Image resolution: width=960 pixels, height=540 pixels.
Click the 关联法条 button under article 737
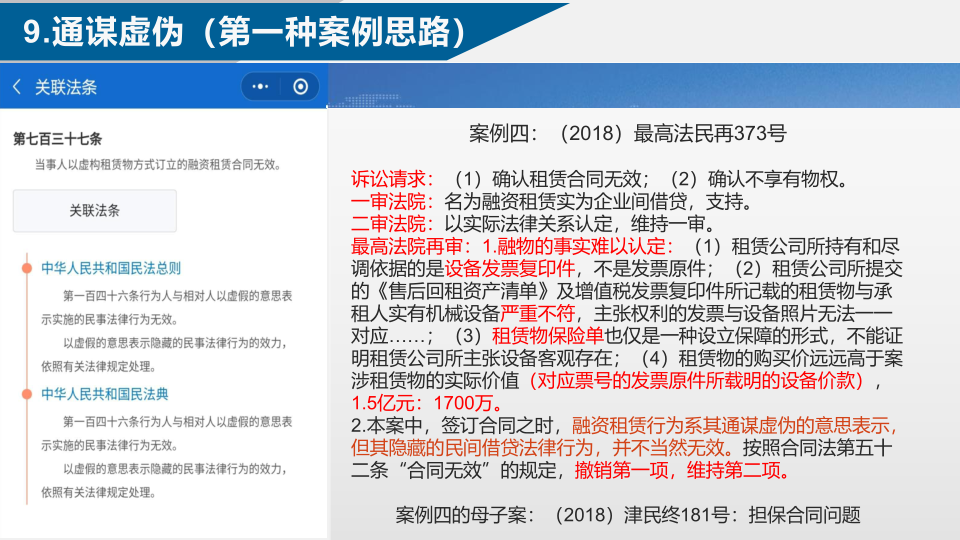pos(95,211)
